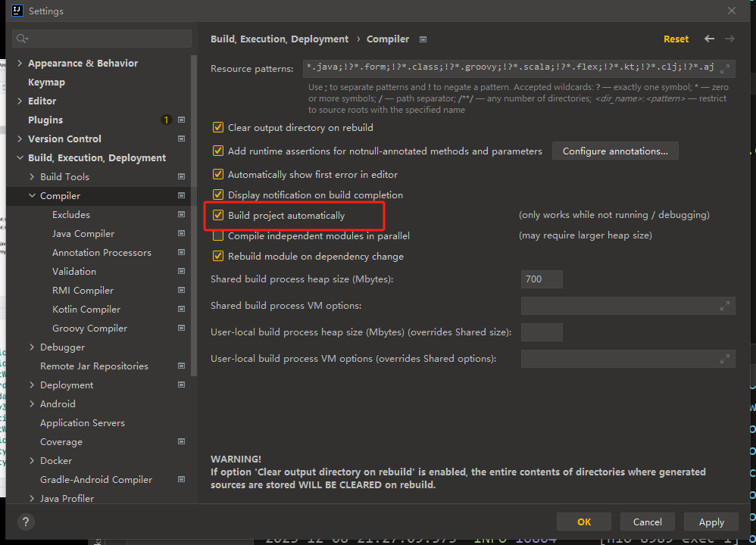Open the Plugins settings page
The image size is (756, 545).
[x=45, y=120]
